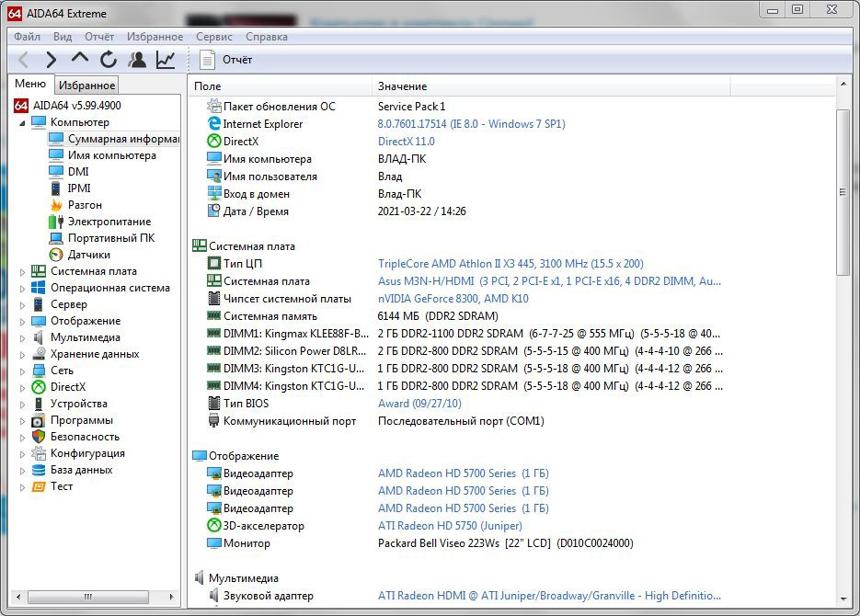Click the Forward navigation arrow
This screenshot has height=616, width=860.
coord(52,60)
